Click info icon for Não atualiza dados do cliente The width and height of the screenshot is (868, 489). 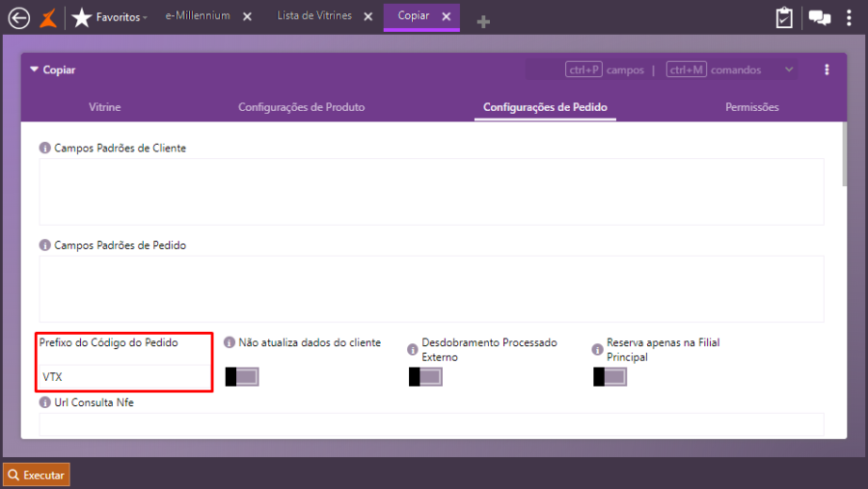(230, 342)
